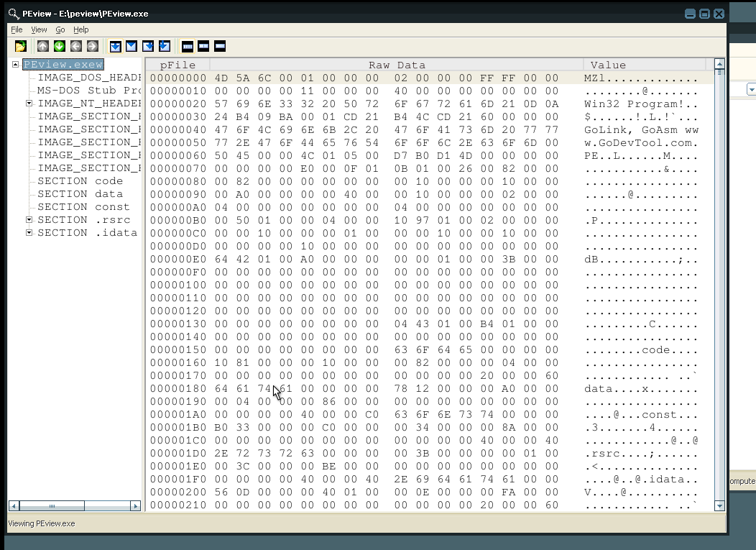Close the PEview window
The image size is (756, 550).
click(719, 14)
